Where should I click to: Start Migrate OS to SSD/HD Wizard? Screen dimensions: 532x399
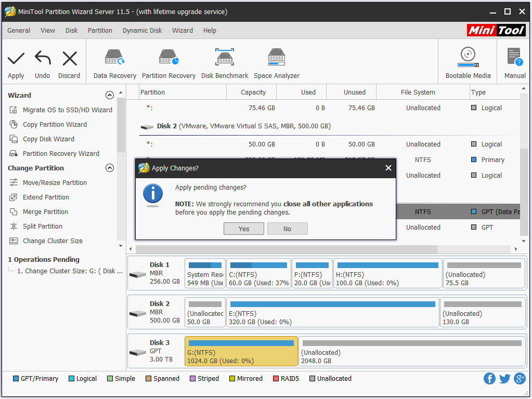[x=61, y=110]
